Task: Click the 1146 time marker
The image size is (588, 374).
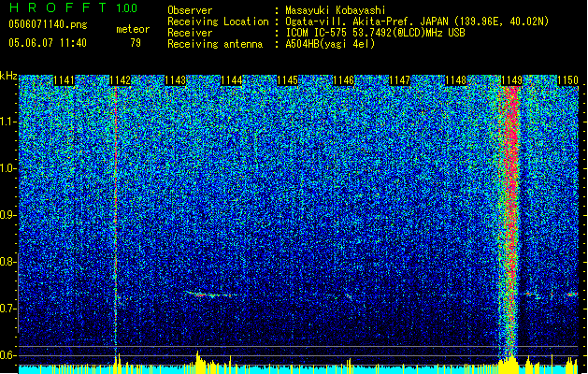Action: [343, 80]
